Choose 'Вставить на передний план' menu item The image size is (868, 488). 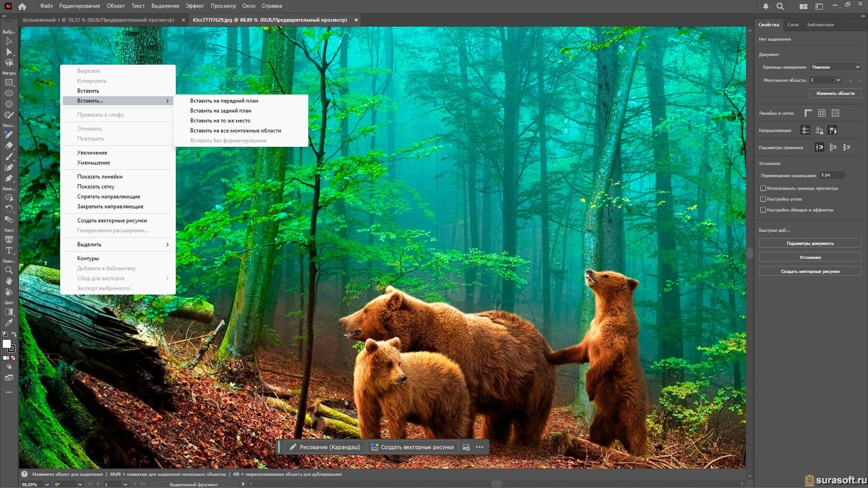pos(224,101)
